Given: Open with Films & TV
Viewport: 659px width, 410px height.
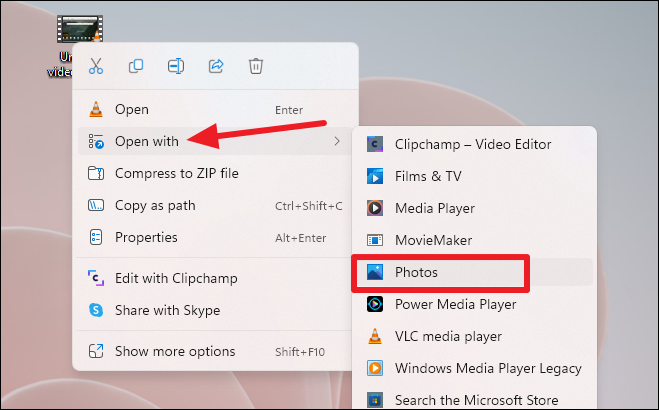Looking at the screenshot, I should [474, 176].
